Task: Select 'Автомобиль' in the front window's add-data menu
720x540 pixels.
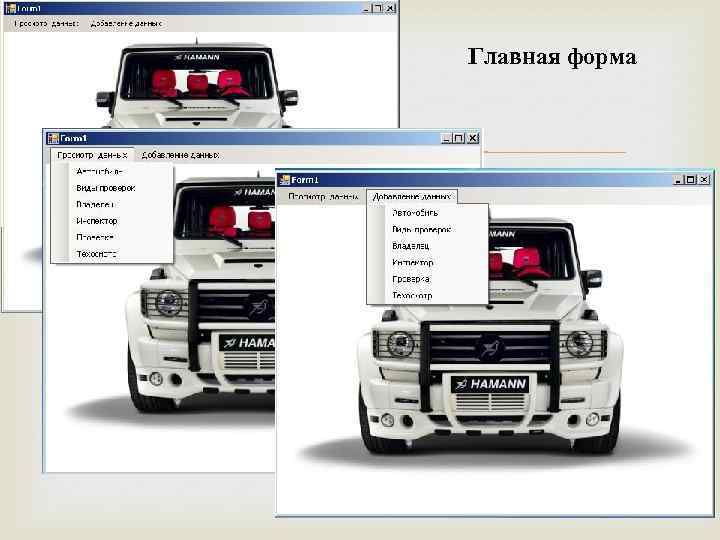Action: coord(415,213)
